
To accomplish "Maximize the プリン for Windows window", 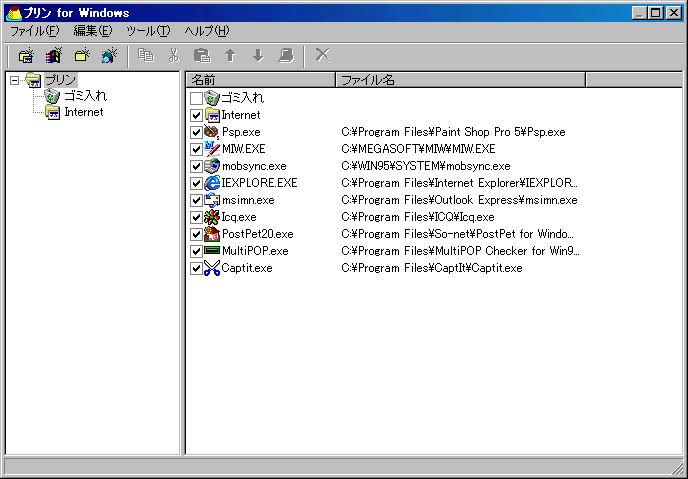I will coord(656,13).
